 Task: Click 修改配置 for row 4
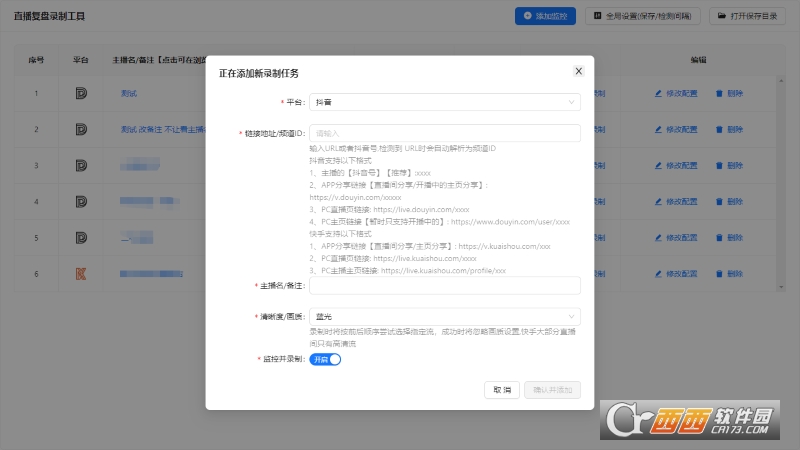tap(676, 202)
